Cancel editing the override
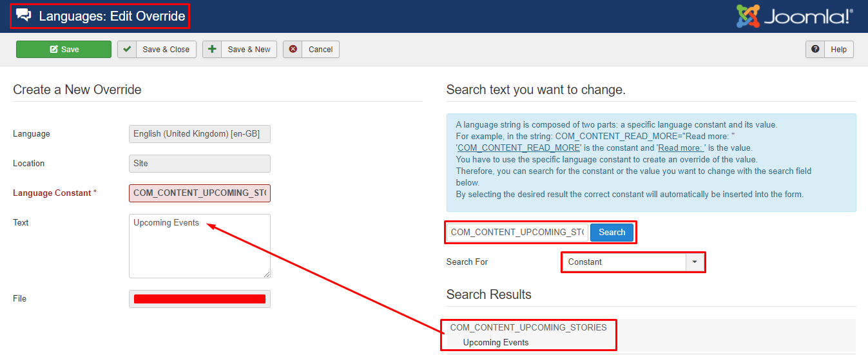868x355 pixels. point(311,50)
